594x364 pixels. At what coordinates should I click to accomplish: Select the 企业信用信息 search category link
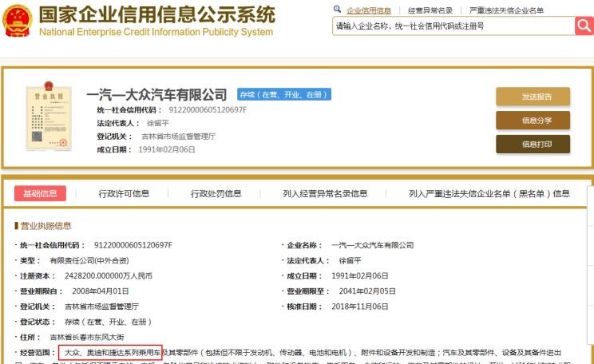pos(369,10)
